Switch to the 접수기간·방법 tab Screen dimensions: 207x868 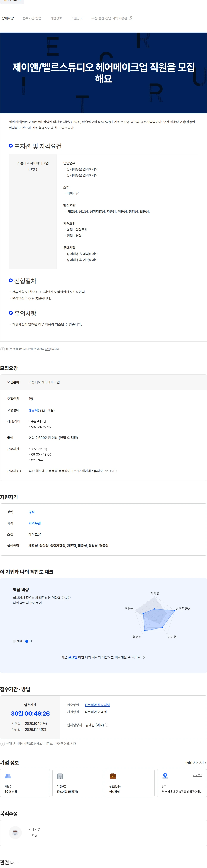(x=32, y=18)
